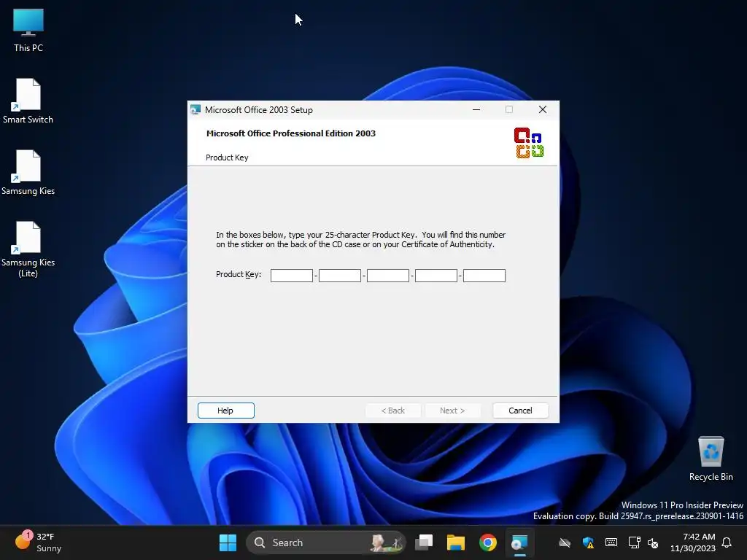Click the second Product Key box

tap(340, 275)
